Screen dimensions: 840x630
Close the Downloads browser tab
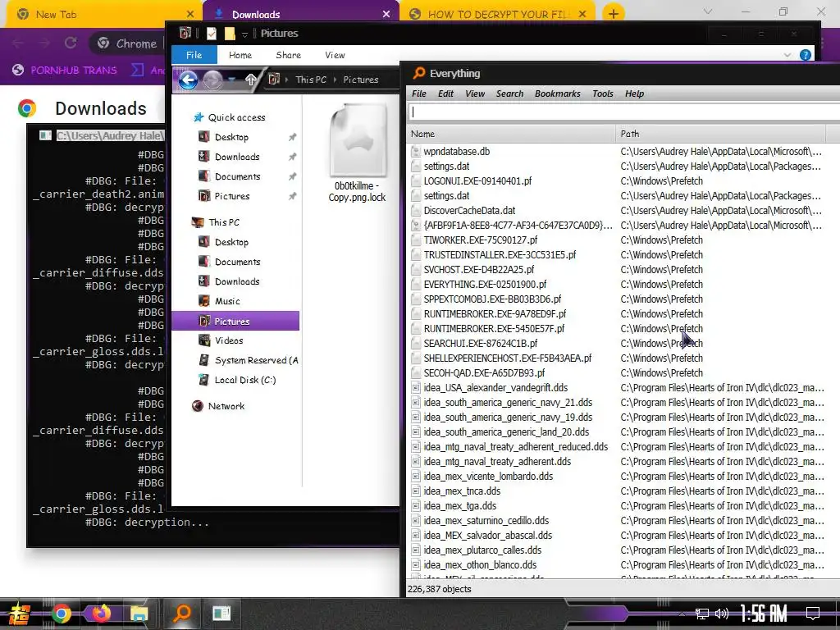pyautogui.click(x=386, y=15)
